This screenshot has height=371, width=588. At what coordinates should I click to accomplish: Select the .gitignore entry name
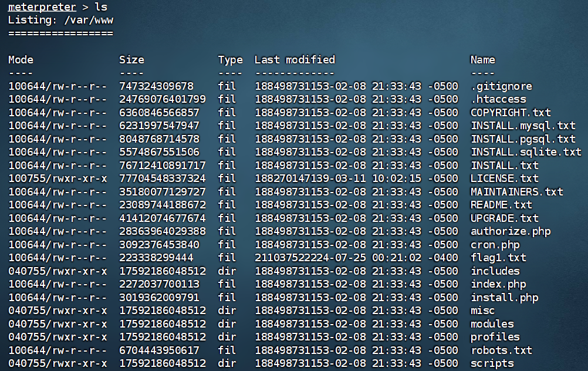tap(501, 86)
